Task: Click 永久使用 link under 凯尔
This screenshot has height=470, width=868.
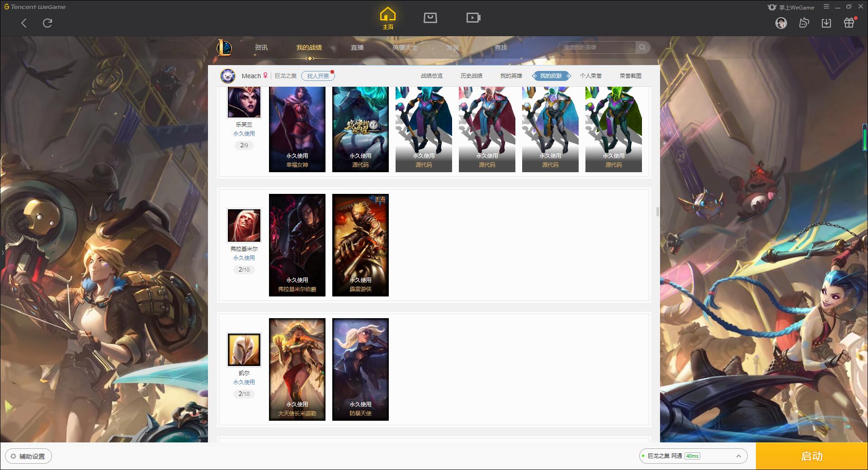Action: pyautogui.click(x=244, y=382)
